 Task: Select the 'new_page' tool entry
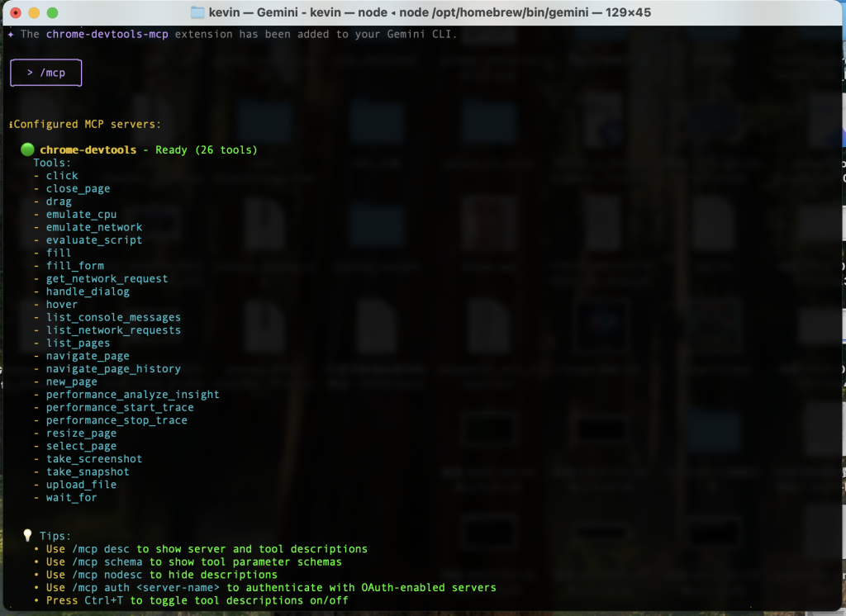pyautogui.click(x=71, y=381)
